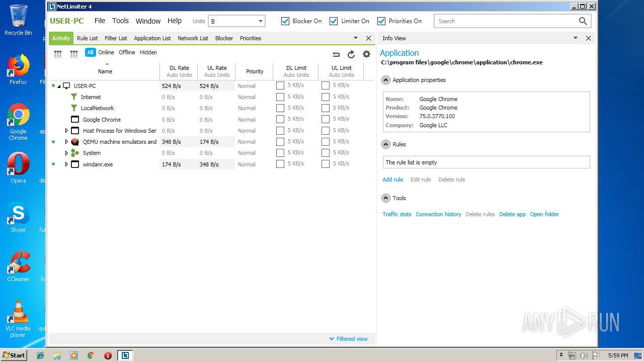Expand the System tree node
644x362 pixels.
click(x=66, y=153)
